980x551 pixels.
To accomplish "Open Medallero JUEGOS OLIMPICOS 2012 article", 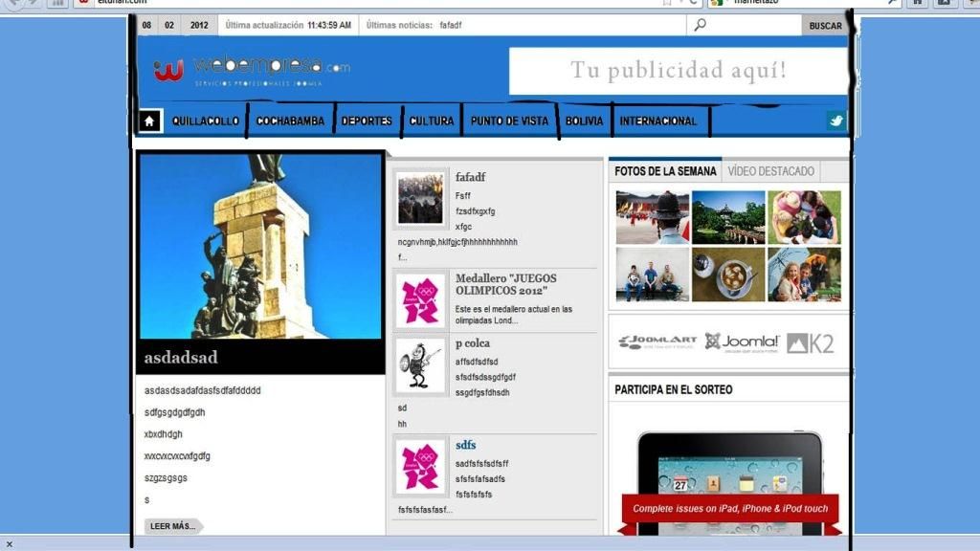I will [x=505, y=284].
